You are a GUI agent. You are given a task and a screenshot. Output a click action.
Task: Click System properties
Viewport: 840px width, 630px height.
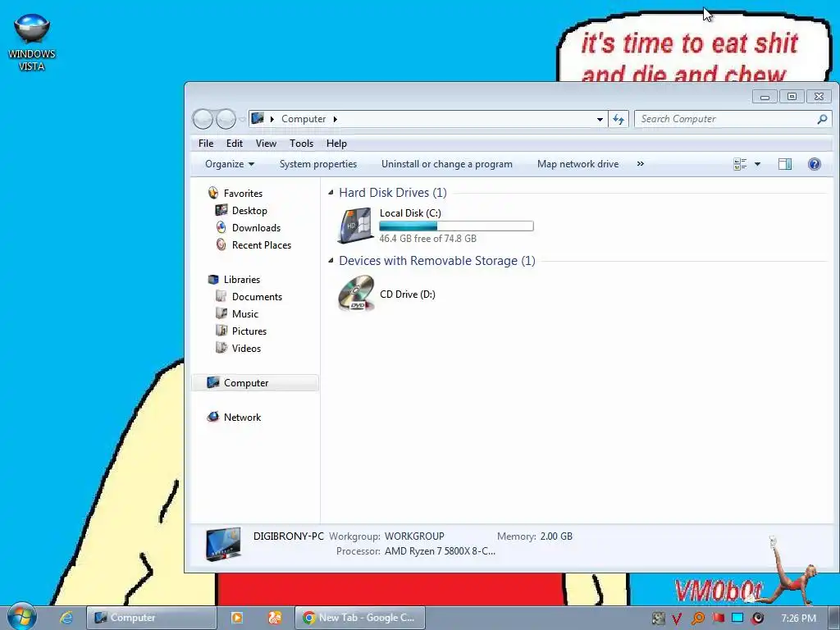(318, 164)
